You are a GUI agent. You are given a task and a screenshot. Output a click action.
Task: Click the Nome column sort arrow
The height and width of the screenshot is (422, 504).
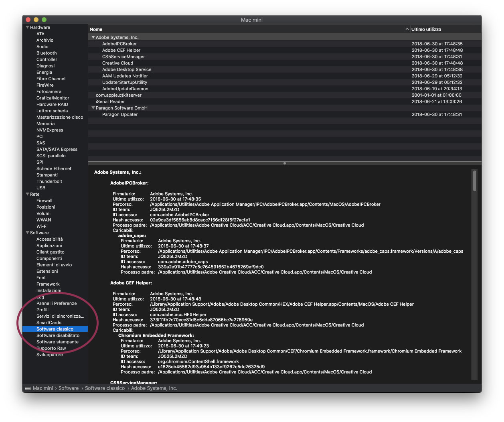point(407,29)
